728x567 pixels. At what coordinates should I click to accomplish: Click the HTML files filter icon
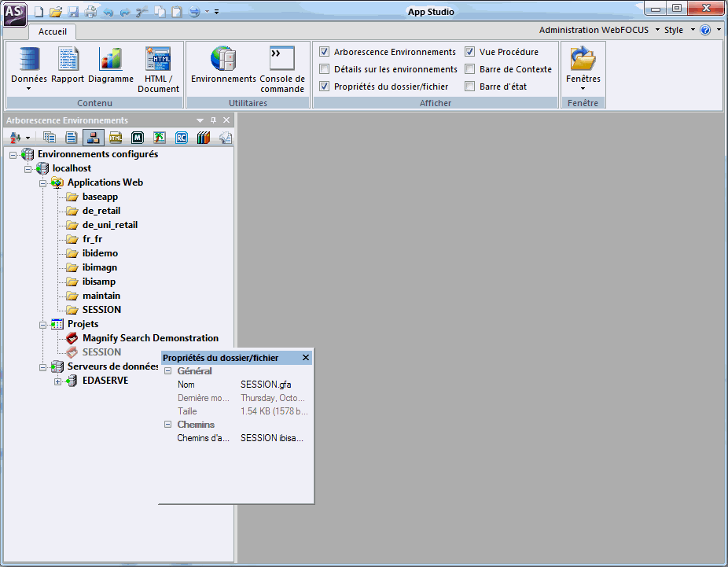pos(116,138)
